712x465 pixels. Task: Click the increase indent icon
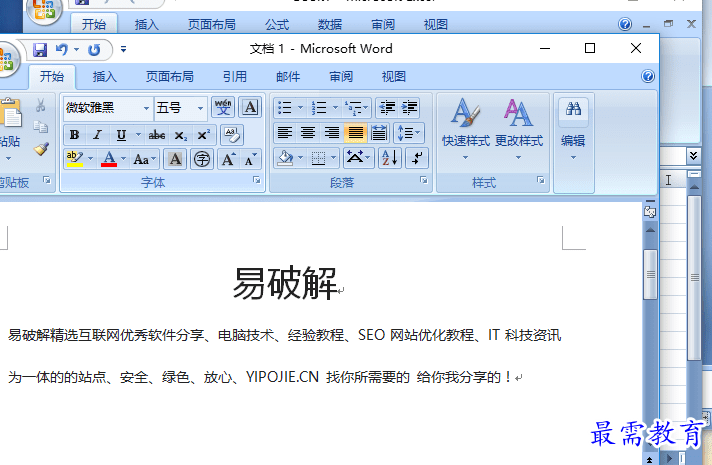(x=409, y=108)
